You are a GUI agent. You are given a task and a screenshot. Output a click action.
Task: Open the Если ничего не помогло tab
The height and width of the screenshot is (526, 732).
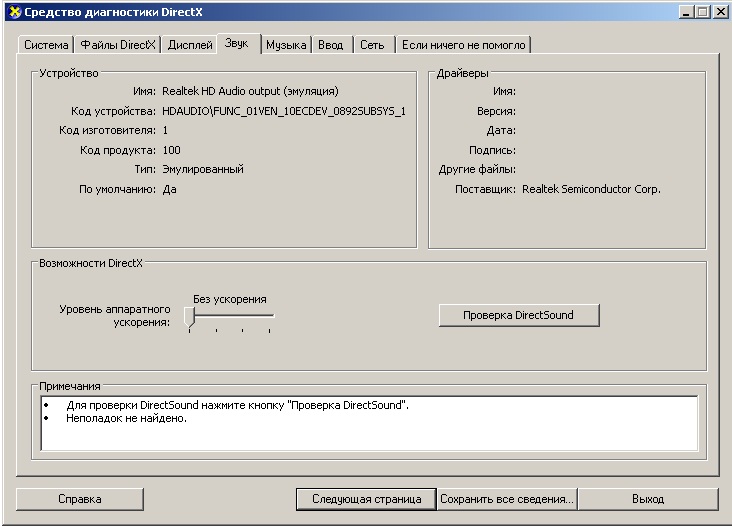point(464,45)
